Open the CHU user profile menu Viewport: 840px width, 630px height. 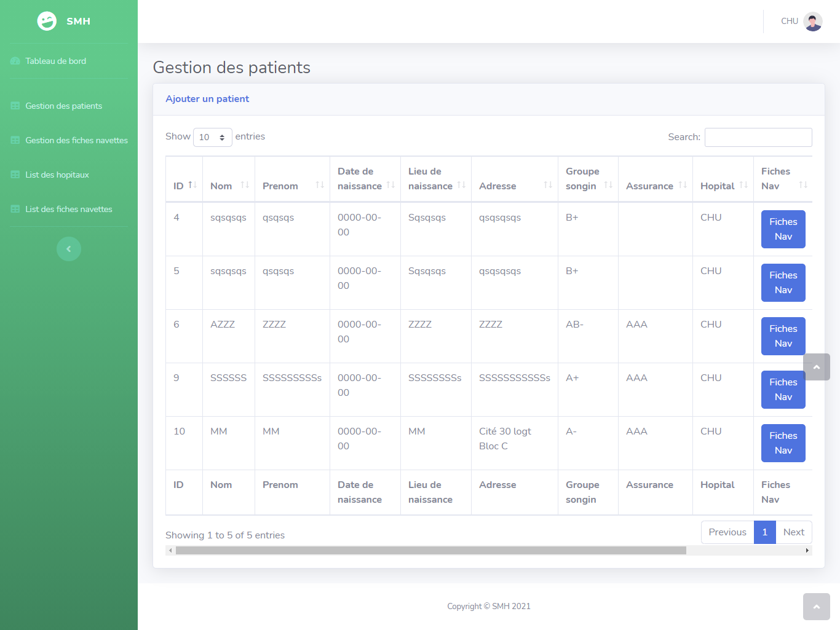(799, 21)
